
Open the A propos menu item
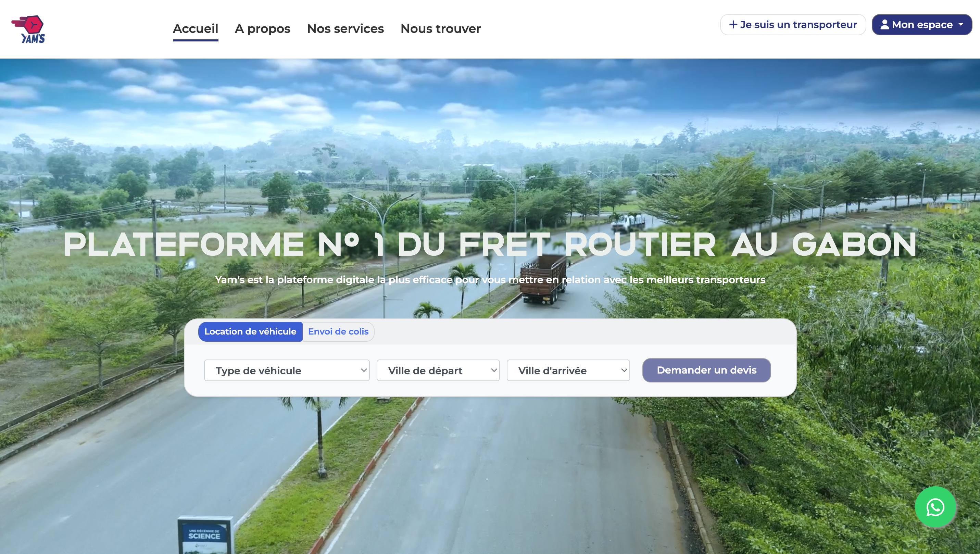tap(263, 29)
